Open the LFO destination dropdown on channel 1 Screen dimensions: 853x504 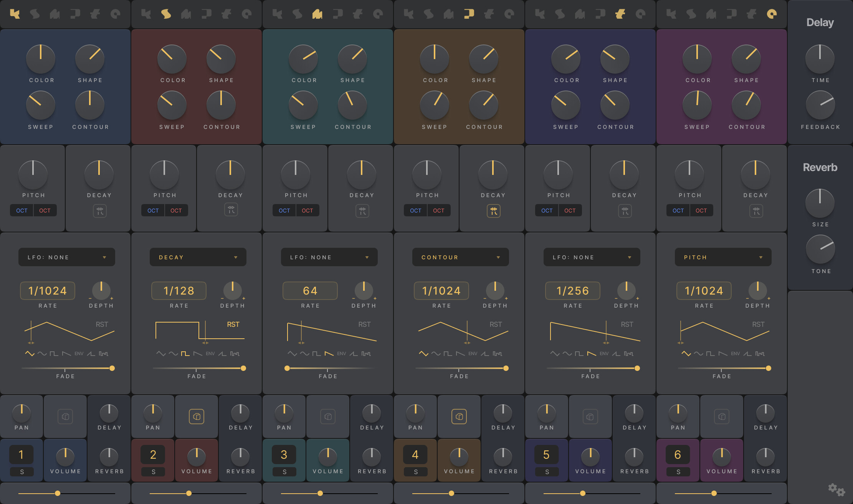pyautogui.click(x=66, y=257)
